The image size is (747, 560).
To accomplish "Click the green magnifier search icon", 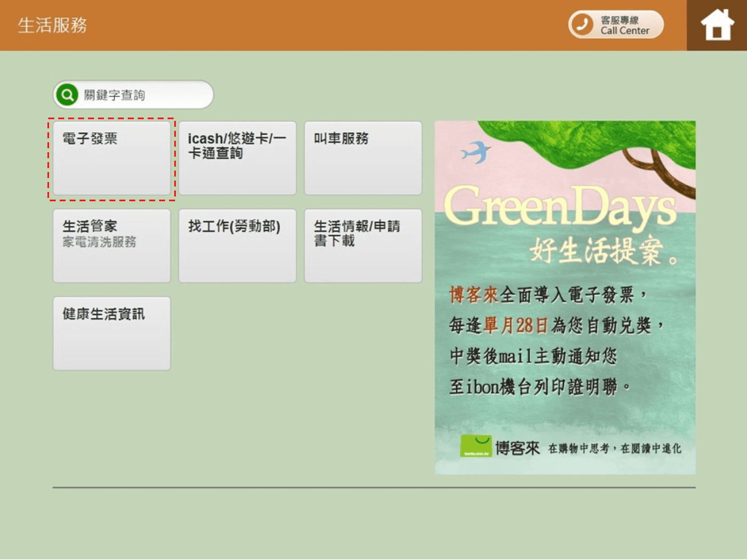I will [x=67, y=94].
